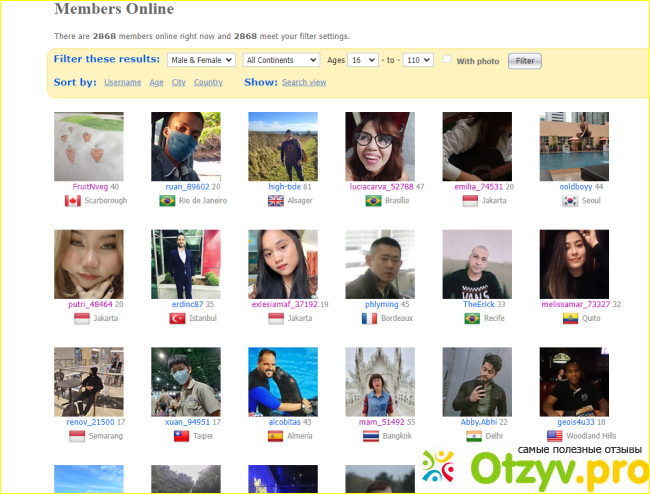Click the Turkey flag beside Istanbul

[178, 319]
